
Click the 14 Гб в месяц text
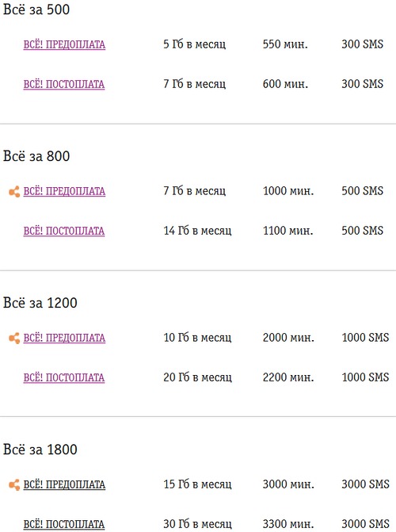coord(198,231)
